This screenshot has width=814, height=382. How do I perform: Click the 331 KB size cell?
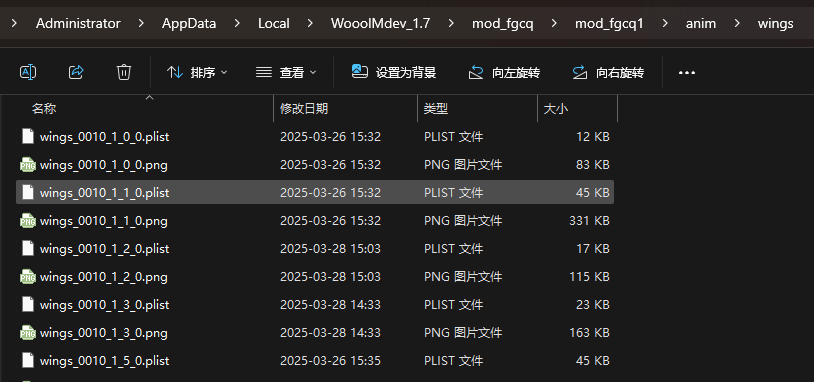pos(589,221)
